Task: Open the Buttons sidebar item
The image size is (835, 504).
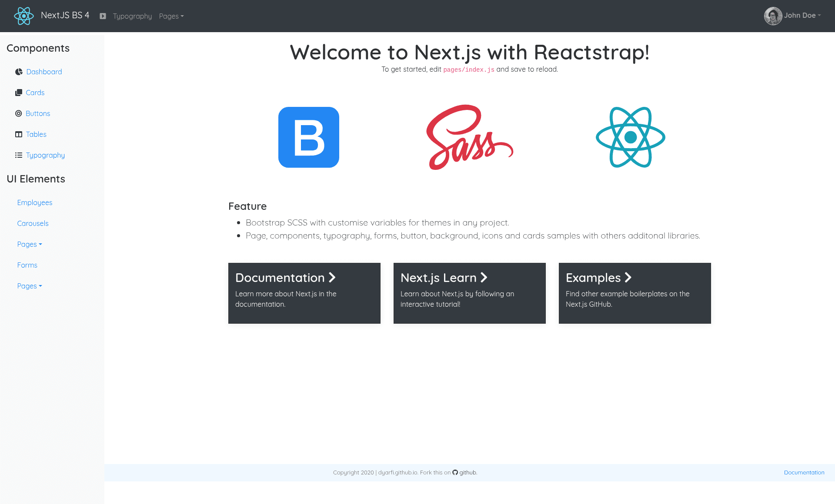Action: click(38, 113)
